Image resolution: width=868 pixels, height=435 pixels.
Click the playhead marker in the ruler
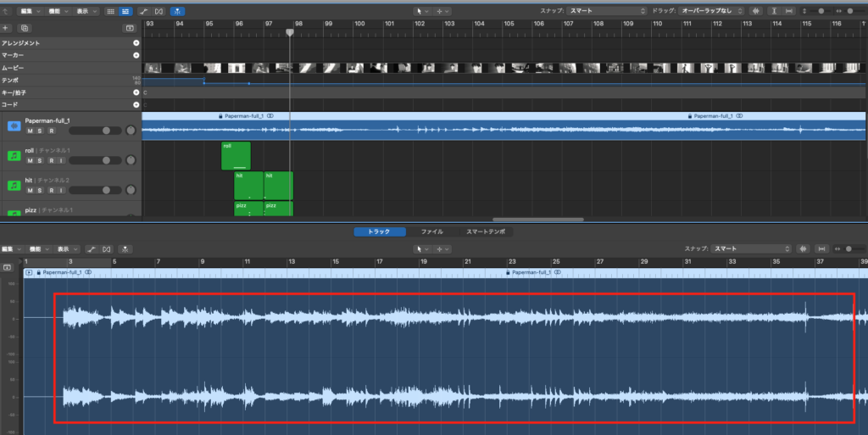pyautogui.click(x=290, y=33)
